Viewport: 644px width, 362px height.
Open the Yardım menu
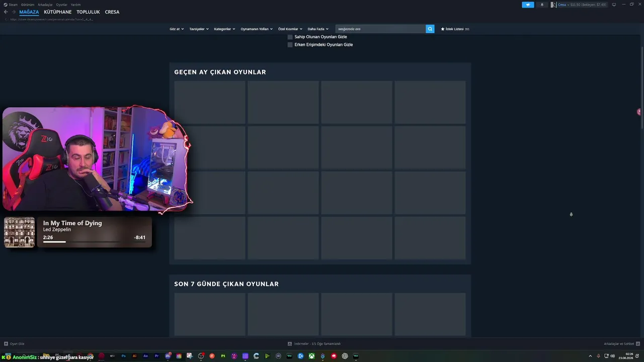(75, 5)
